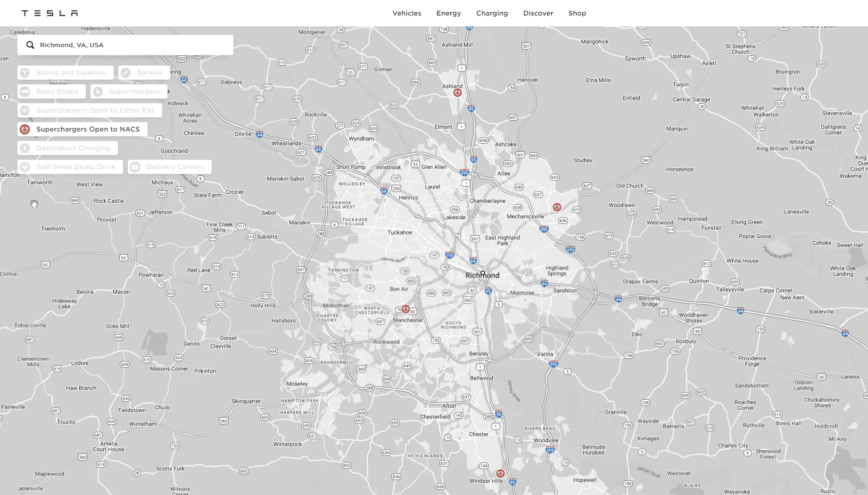Click the Henrico map label
The image size is (868, 495).
pos(409,198)
